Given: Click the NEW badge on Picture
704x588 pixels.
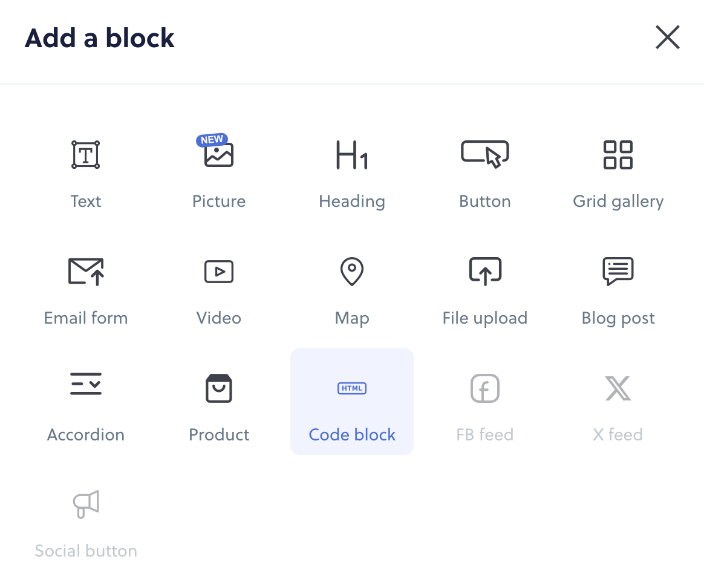Looking at the screenshot, I should pos(212,140).
